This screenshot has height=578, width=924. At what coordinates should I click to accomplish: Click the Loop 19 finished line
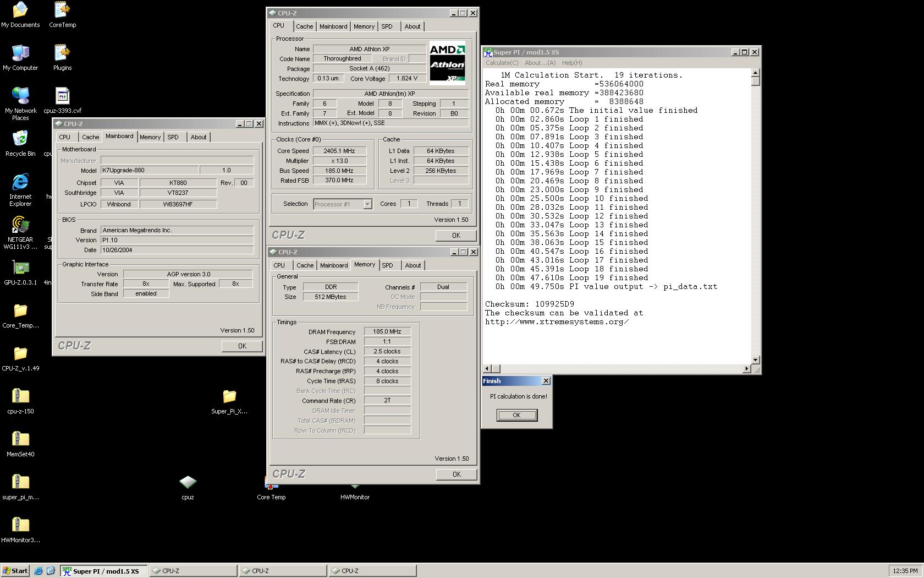coord(572,277)
